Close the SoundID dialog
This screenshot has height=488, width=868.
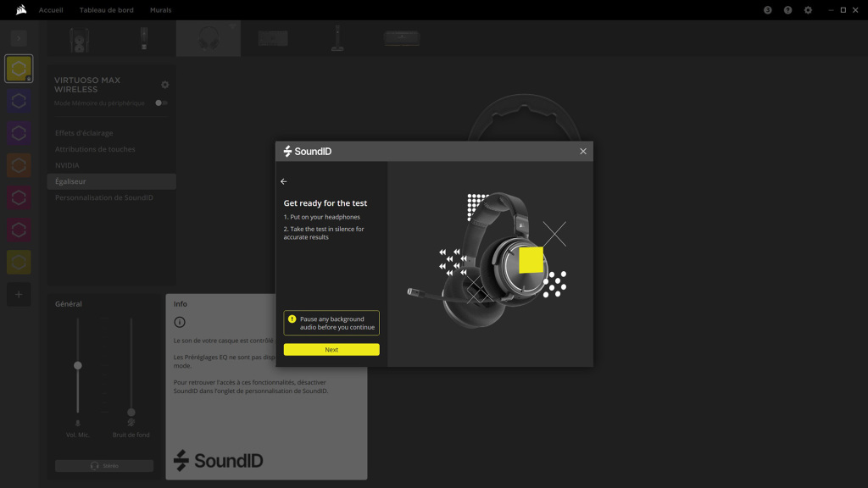[x=583, y=151]
